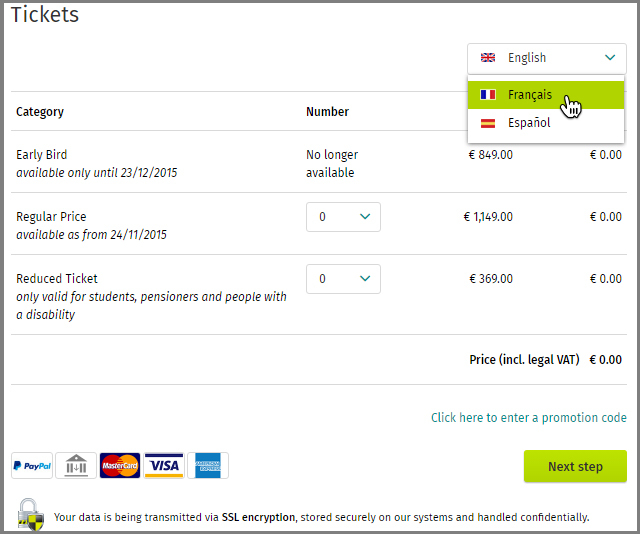Select Français from the language menu
Image resolution: width=640 pixels, height=534 pixels.
pos(530,95)
